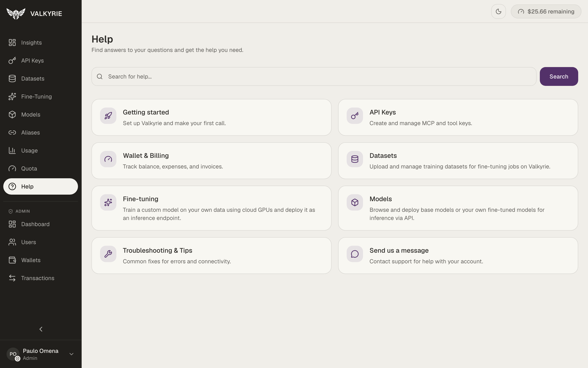Open Usage in the sidebar

pos(41,151)
